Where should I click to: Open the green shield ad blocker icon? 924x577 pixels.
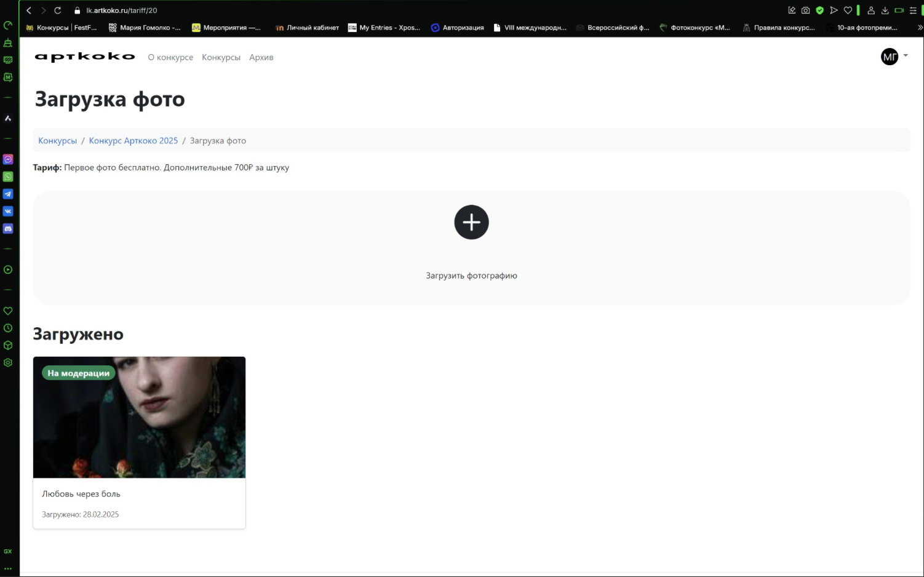(819, 10)
